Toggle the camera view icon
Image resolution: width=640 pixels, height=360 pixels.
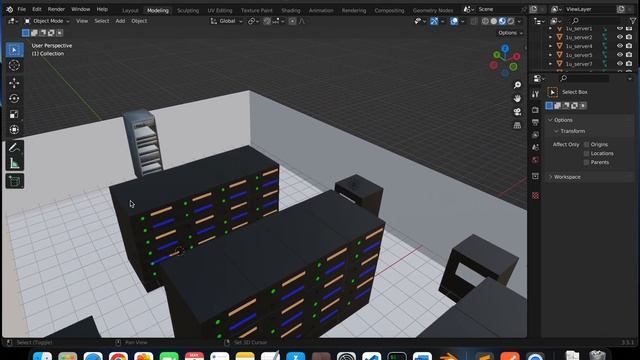coord(517,112)
